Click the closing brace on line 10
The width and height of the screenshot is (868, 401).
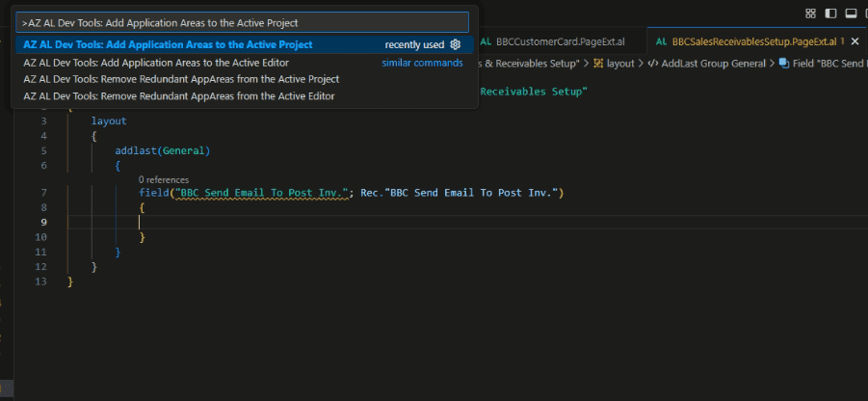[142, 237]
